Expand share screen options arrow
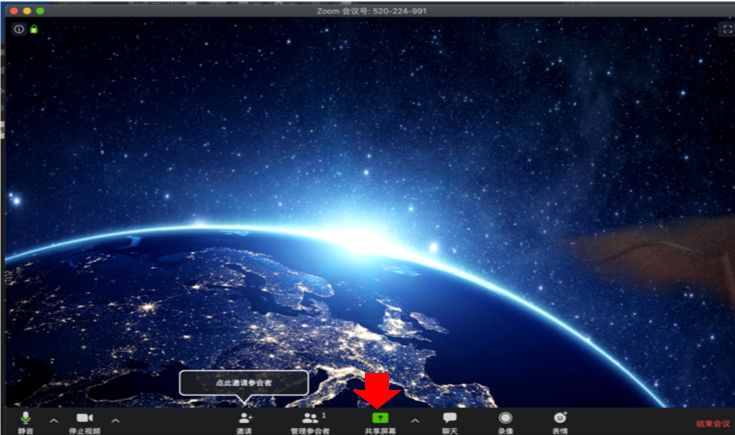The image size is (735, 435). [x=415, y=421]
